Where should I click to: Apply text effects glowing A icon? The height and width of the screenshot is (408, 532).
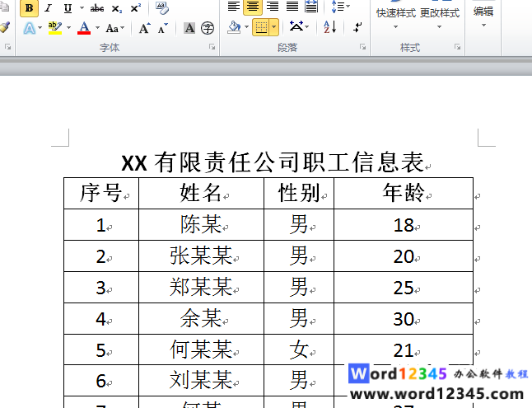pos(30,28)
